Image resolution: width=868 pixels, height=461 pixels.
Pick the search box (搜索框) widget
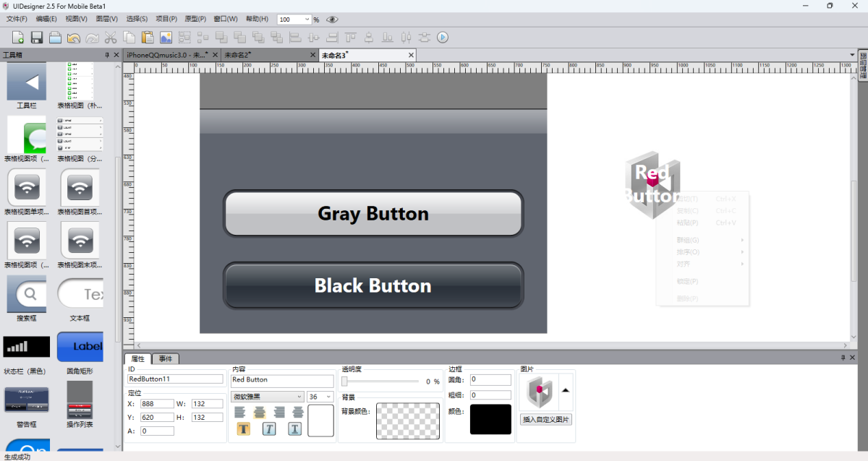coord(27,294)
